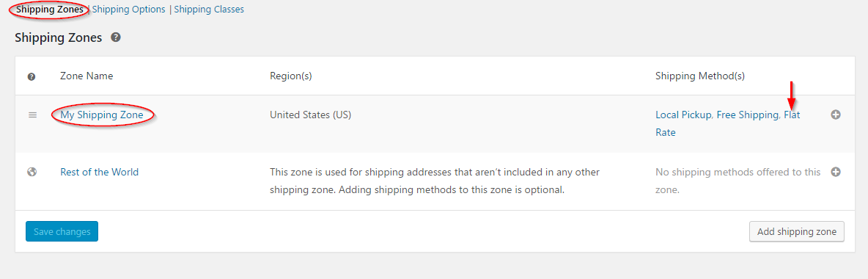The height and width of the screenshot is (279, 868).
Task: Select the United States (US) region text
Action: [311, 115]
